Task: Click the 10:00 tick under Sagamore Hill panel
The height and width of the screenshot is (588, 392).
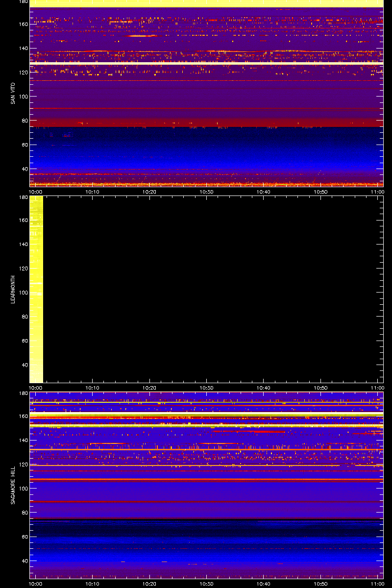Action: click(36, 584)
